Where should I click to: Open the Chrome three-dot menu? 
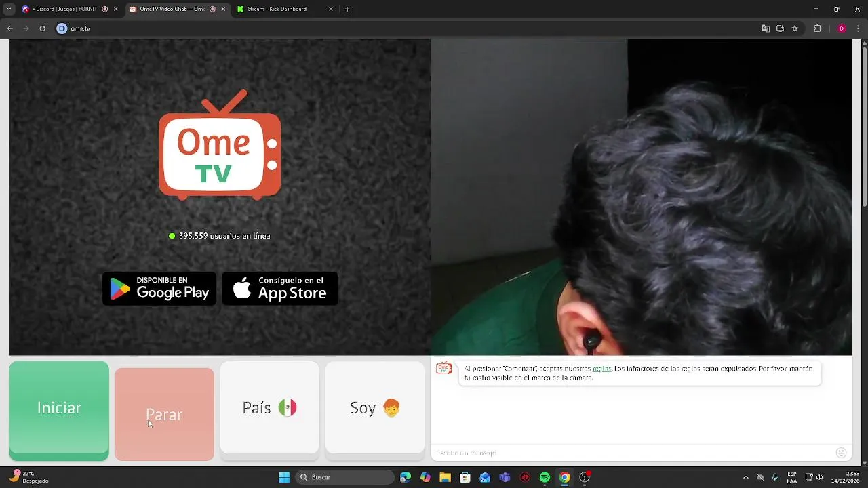858,28
